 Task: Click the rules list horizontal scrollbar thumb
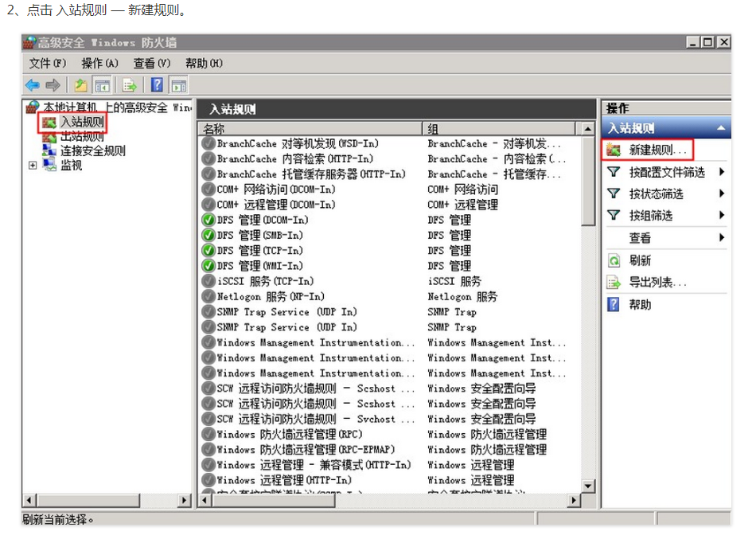coord(274,501)
